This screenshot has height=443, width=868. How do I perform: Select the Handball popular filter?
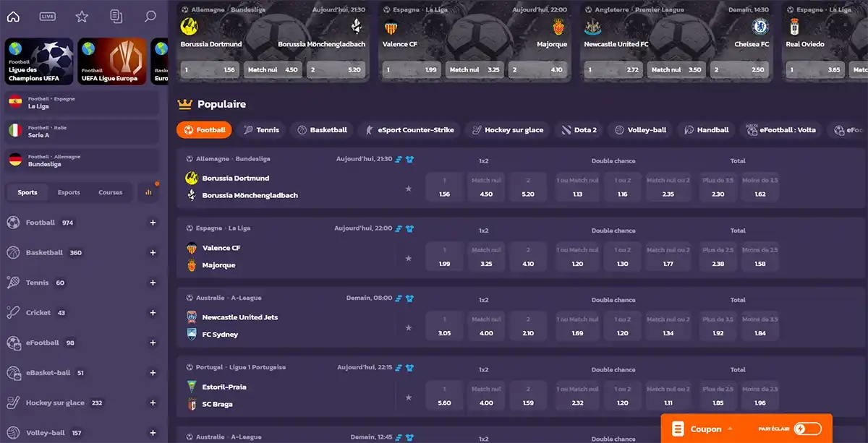706,130
